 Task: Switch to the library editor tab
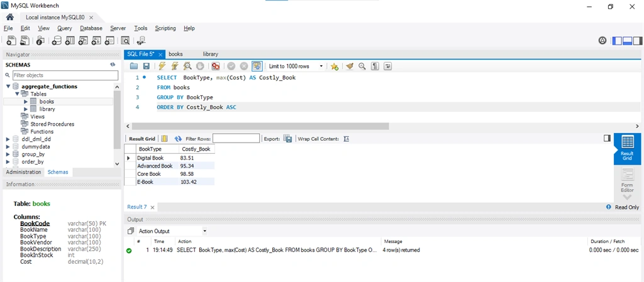pyautogui.click(x=210, y=54)
